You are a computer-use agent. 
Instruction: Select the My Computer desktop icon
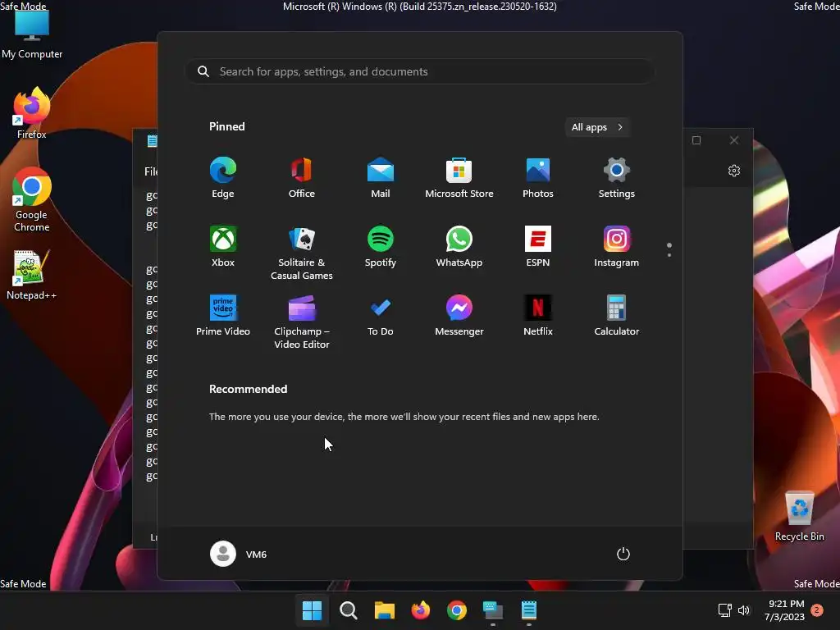coord(32,33)
